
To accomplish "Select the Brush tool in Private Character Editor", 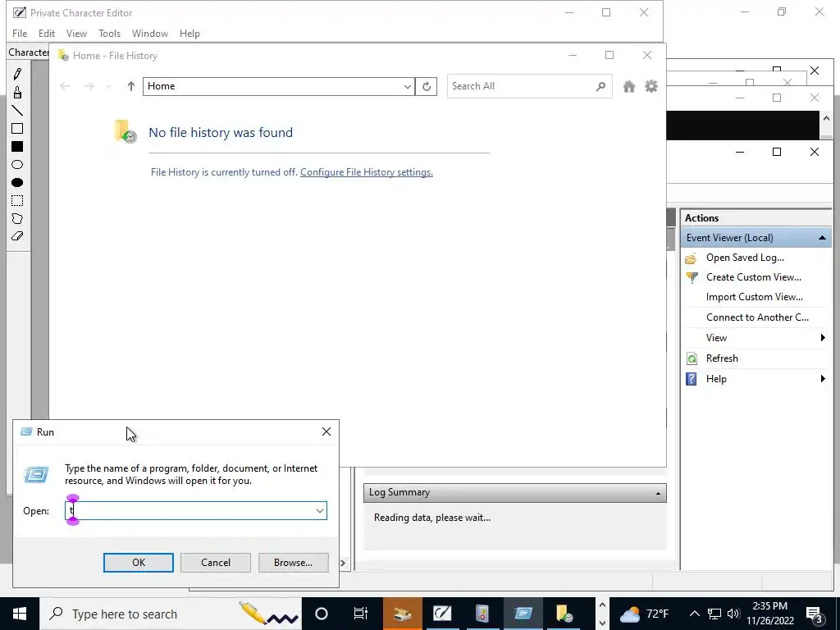I will click(17, 92).
